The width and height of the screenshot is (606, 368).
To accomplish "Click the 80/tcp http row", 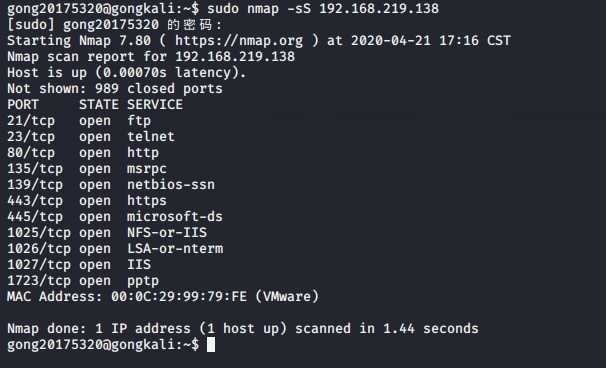I will 83,153.
